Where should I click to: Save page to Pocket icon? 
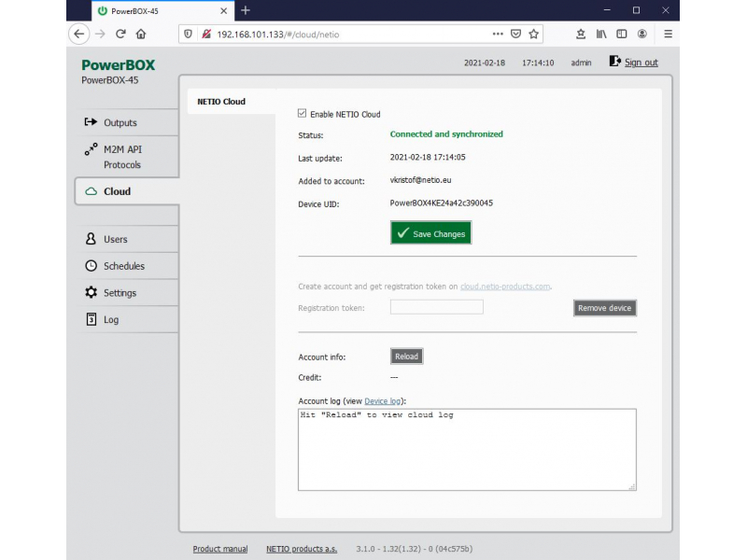(515, 34)
